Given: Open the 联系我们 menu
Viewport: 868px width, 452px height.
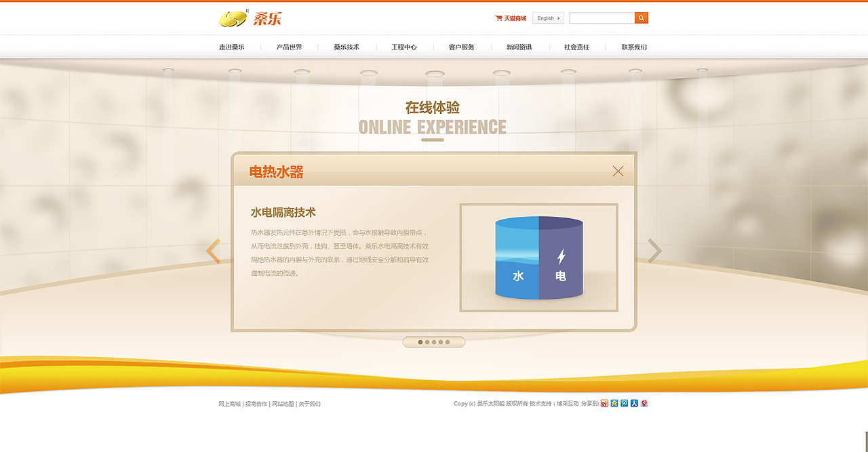Looking at the screenshot, I should [x=634, y=47].
